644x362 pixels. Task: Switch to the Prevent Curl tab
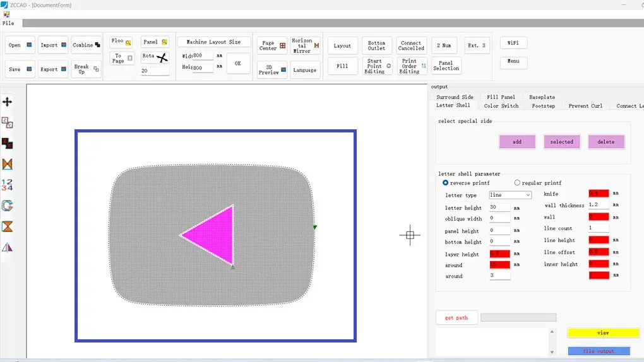point(585,106)
